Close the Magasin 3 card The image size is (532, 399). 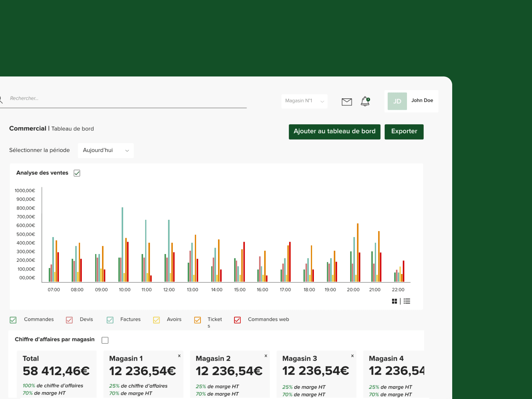[352, 356]
